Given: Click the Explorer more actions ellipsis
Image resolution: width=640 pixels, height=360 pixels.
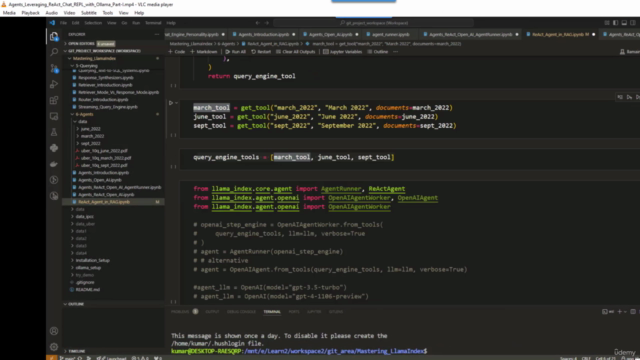Looking at the screenshot, I should [x=157, y=35].
